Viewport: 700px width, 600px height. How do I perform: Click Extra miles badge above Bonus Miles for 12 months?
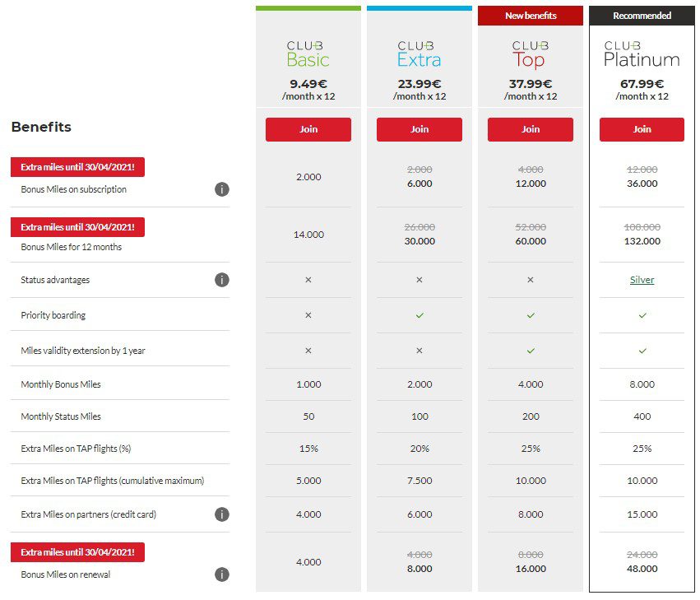pos(77,227)
